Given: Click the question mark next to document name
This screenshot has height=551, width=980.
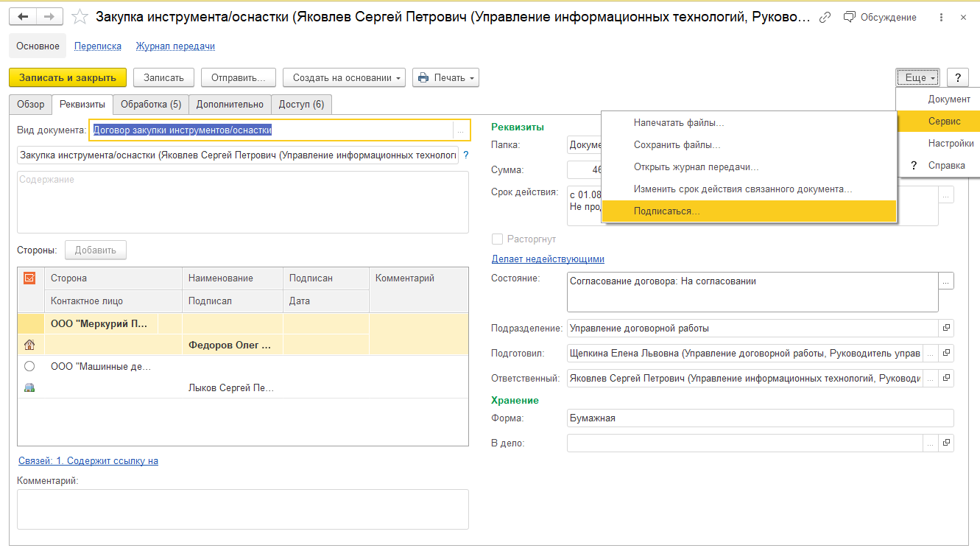Looking at the screenshot, I should coord(465,155).
